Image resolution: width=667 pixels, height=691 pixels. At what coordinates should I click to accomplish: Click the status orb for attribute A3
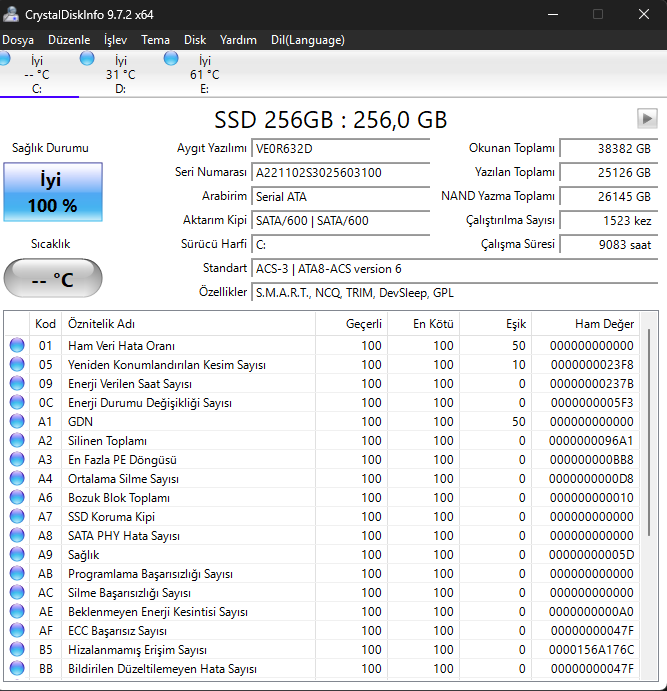click(x=17, y=459)
